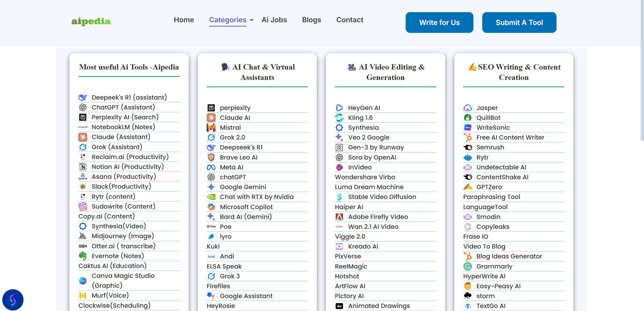Screen dimensions: 644x311
Task: Click the Evernote elephant icon
Action: point(83,256)
